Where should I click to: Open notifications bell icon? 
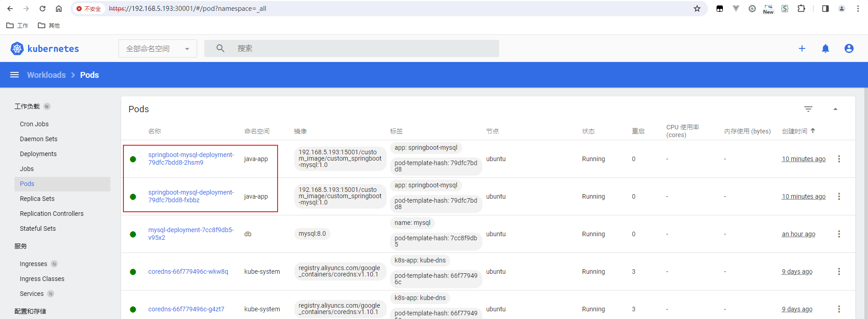pyautogui.click(x=826, y=48)
